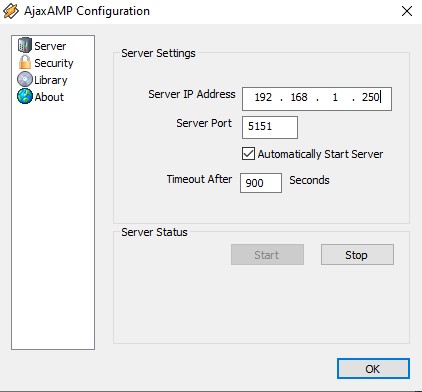
Task: Open the Server settings page
Action: pos(50,46)
